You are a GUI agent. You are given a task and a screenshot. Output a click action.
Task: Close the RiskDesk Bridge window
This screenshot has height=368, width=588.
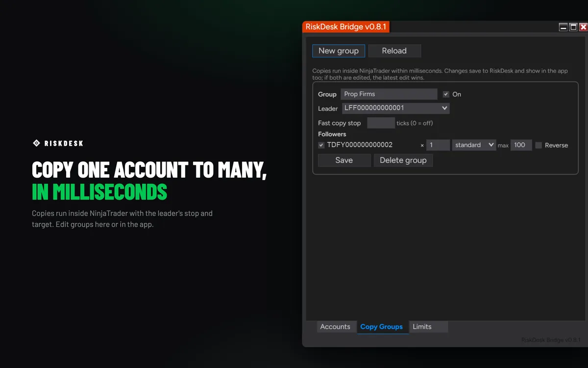click(x=583, y=27)
